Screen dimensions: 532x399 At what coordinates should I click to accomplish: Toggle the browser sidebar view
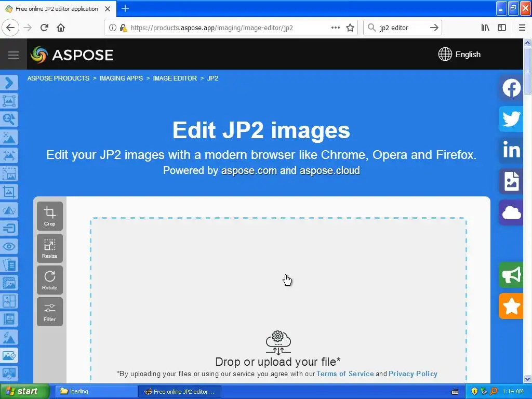click(502, 28)
